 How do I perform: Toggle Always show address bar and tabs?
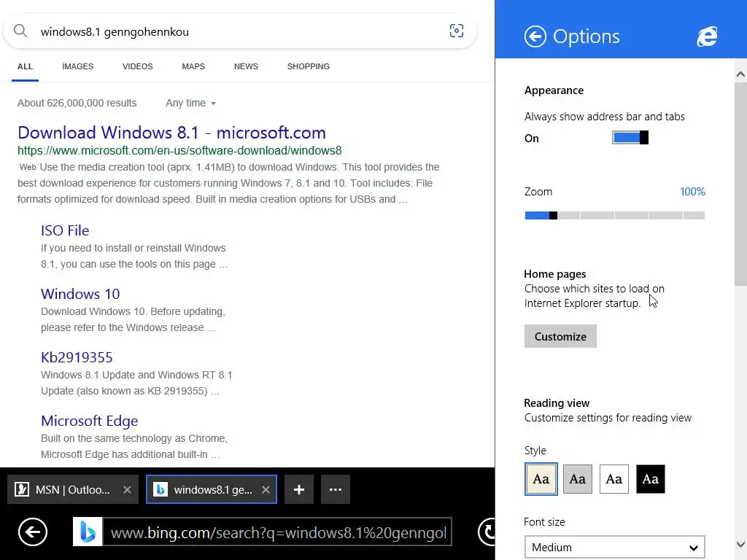[x=630, y=138]
